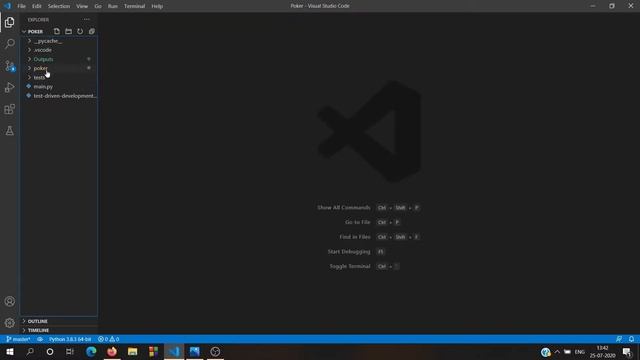Create a new file in POKER

[x=57, y=31]
